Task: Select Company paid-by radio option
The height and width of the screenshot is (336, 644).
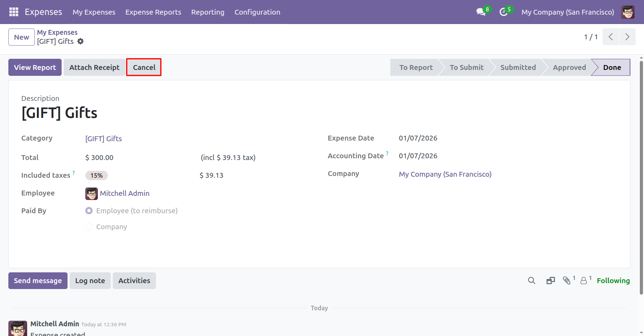Action: [x=89, y=227]
